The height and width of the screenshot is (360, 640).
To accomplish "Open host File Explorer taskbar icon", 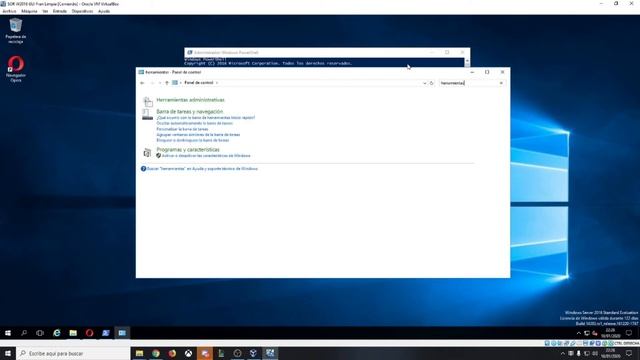I will click(x=139, y=353).
